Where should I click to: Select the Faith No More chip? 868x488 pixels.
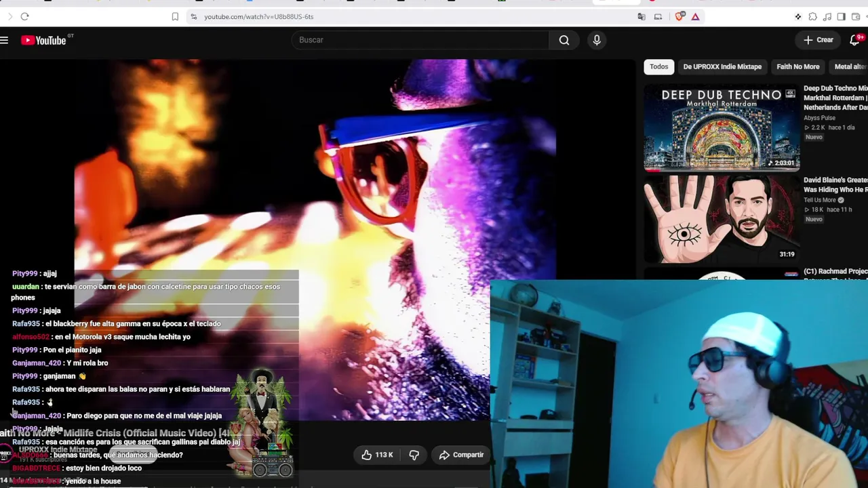point(797,66)
